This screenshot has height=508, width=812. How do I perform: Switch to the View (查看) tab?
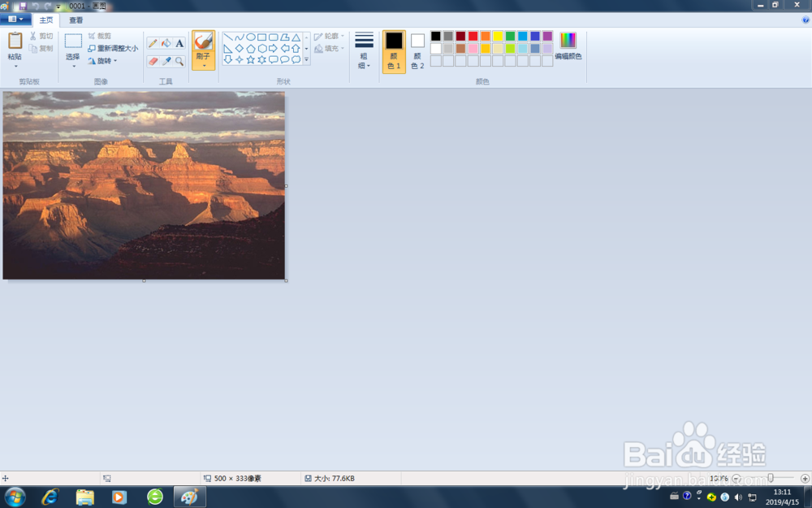76,20
